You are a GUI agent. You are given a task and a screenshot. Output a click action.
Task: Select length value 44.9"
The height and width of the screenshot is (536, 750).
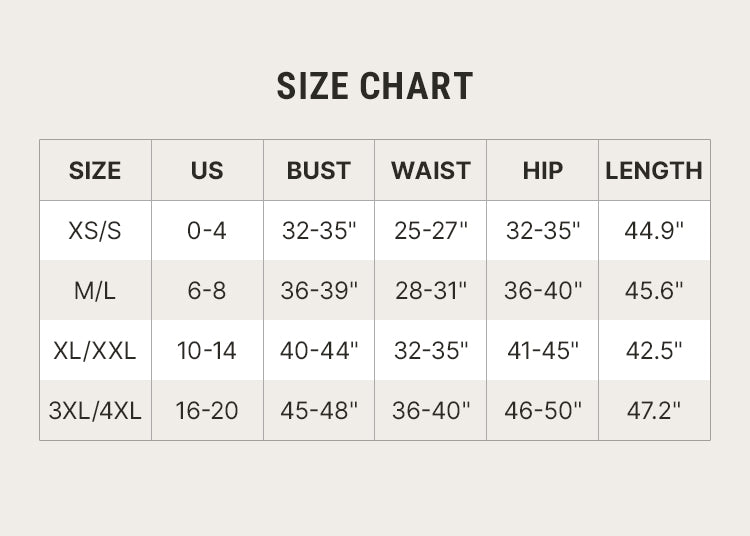coord(654,231)
